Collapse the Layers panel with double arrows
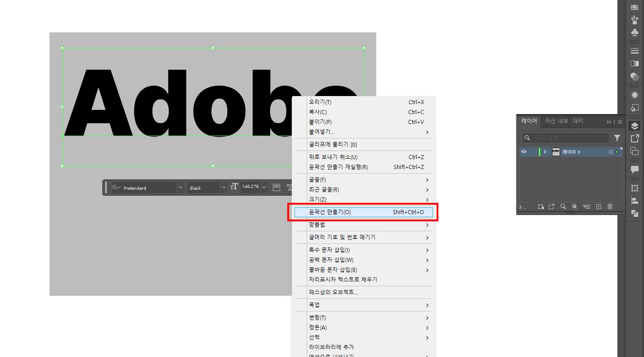The height and width of the screenshot is (357, 644). (x=609, y=122)
